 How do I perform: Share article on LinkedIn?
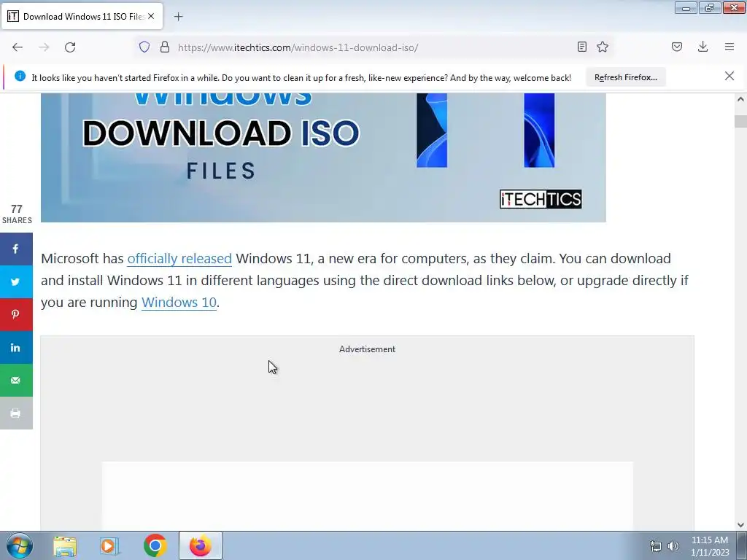coord(16,348)
